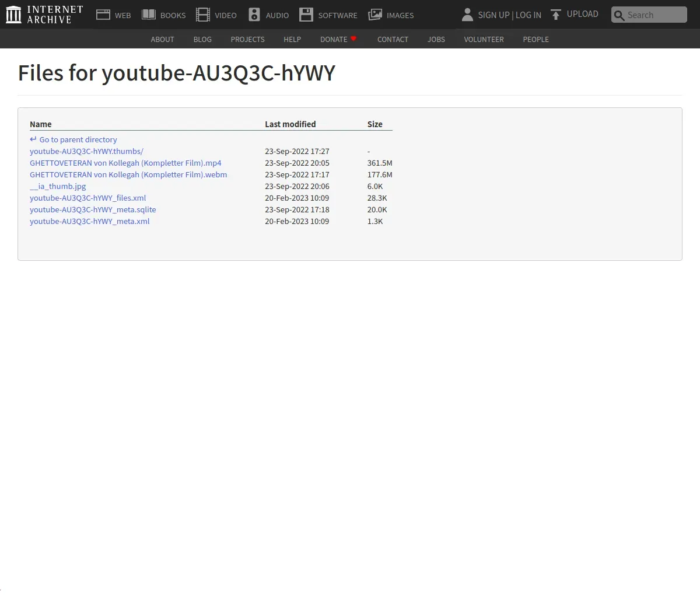Select the 6.0K size value
This screenshot has width=700, height=595.
coord(375,187)
